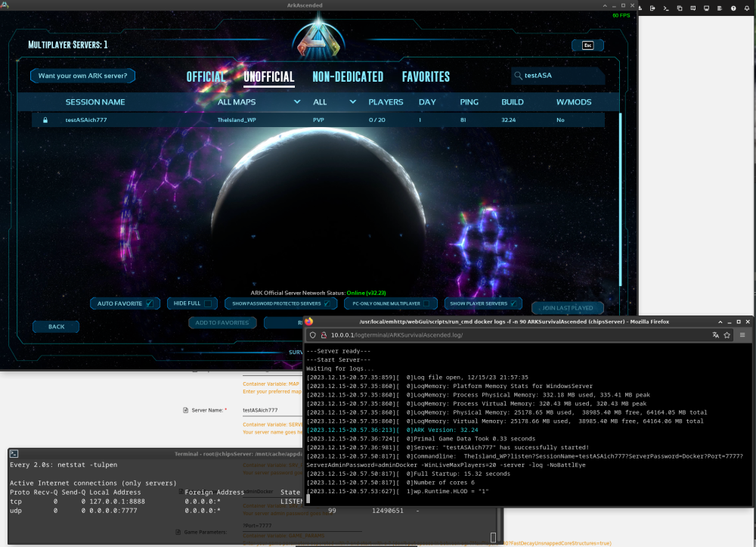
Task: Click 127.0.0.1:8888 tcp address in terminal
Action: click(x=117, y=502)
